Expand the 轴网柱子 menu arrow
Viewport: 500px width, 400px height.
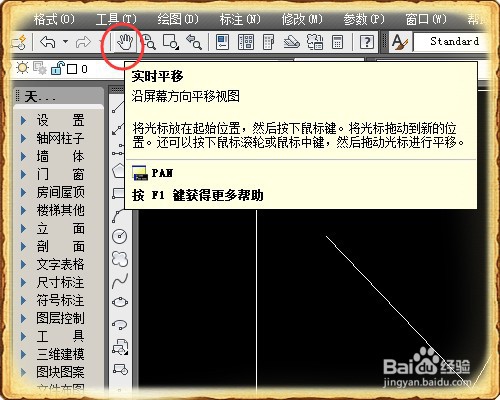tap(23, 138)
